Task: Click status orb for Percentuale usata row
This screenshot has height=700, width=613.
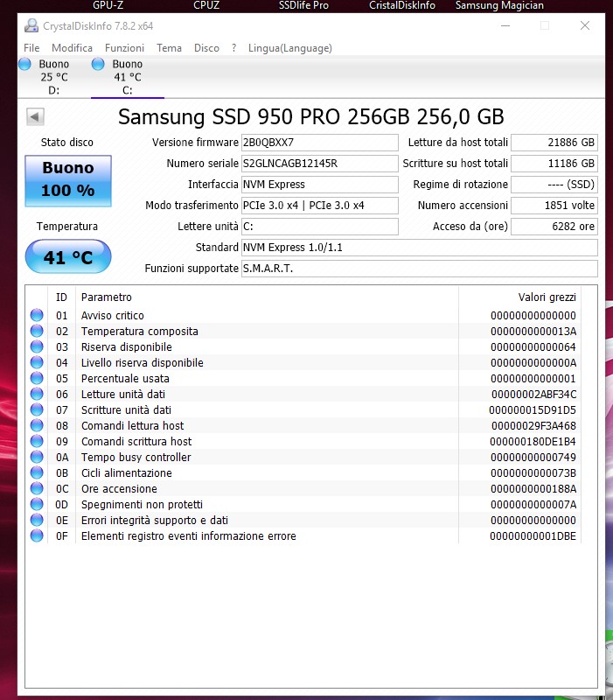Action: tap(37, 378)
